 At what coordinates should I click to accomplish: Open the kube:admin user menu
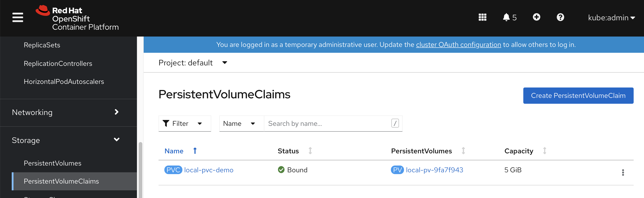pyautogui.click(x=611, y=18)
